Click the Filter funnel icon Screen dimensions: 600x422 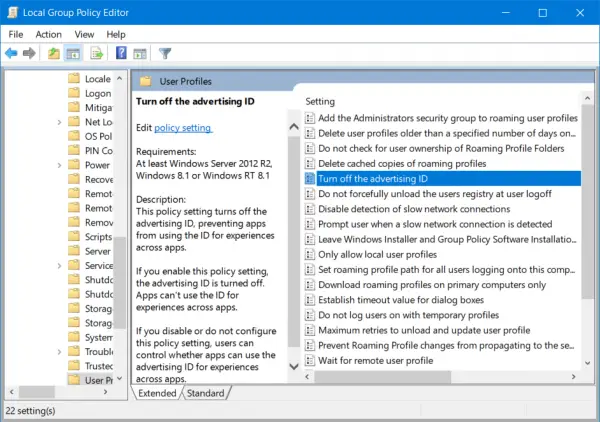coord(165,53)
